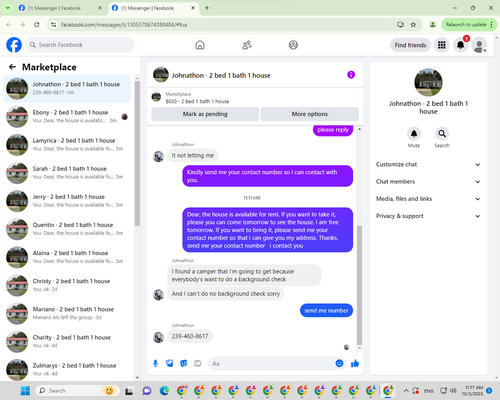Open Charity conversation in the list
The height and width of the screenshot is (400, 500).
click(x=67, y=341)
